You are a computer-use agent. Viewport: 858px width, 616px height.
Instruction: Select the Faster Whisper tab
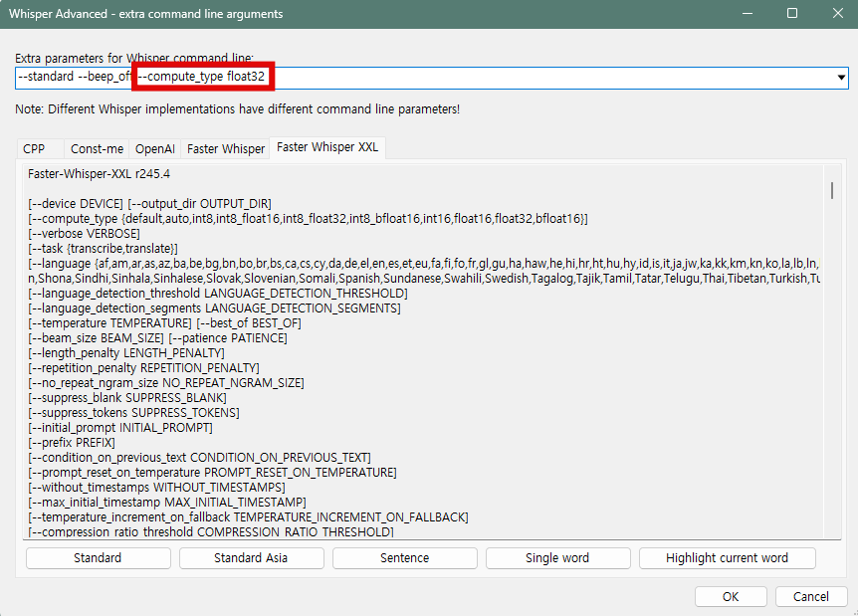[226, 149]
